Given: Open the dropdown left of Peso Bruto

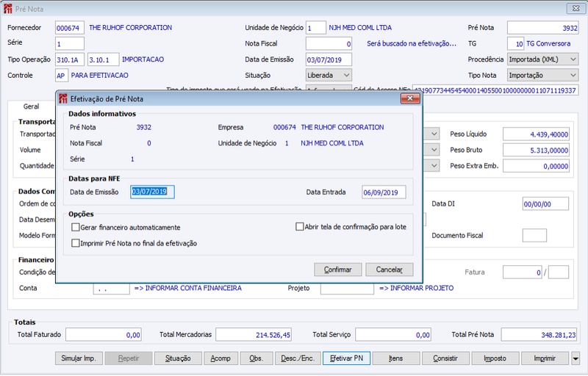Looking at the screenshot, I should click(x=434, y=150).
